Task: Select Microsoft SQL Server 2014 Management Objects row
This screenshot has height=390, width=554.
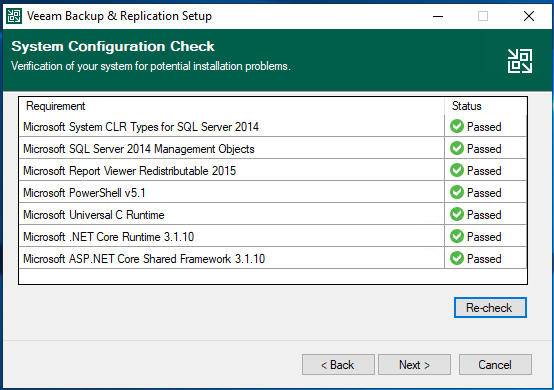Action: [272, 148]
